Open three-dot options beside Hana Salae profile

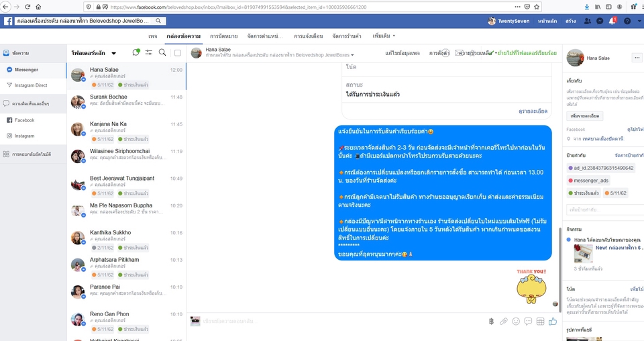pyautogui.click(x=637, y=58)
